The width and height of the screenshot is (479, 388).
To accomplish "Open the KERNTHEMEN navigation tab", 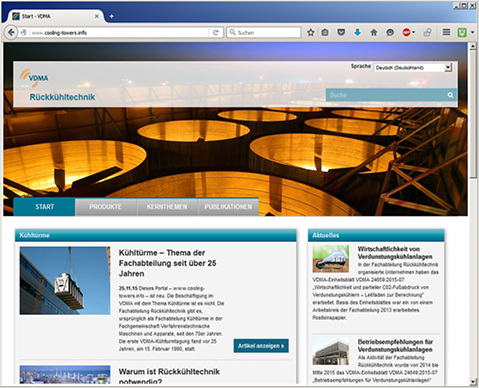I will point(167,207).
